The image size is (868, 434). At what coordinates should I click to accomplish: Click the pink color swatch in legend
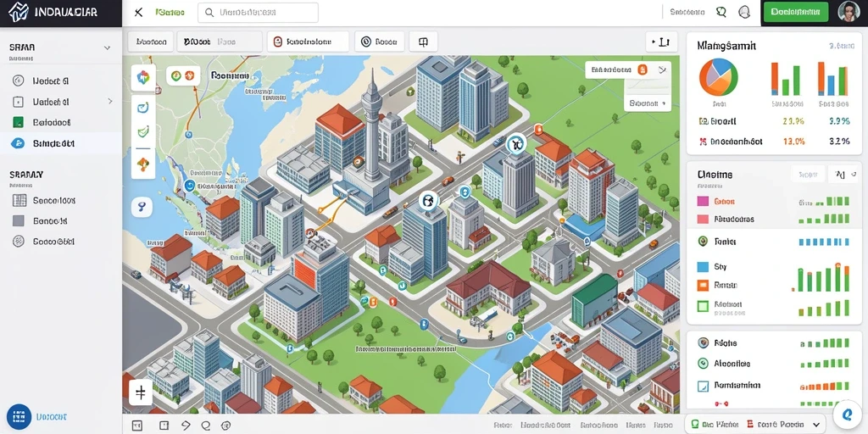pos(703,202)
